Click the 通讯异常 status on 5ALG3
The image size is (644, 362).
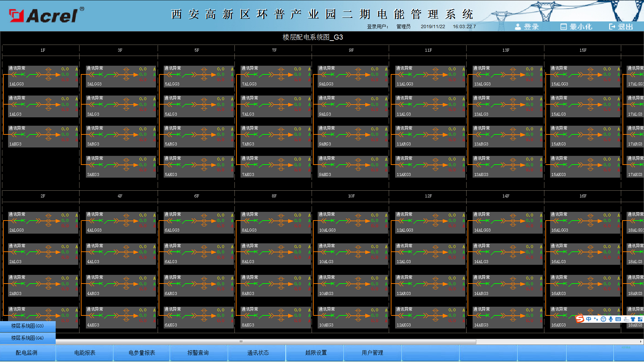[x=172, y=98]
